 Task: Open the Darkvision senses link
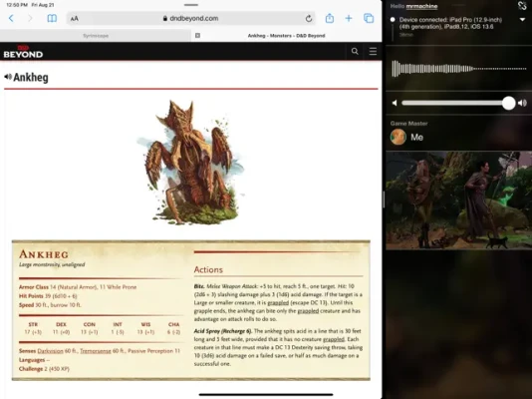pos(50,351)
